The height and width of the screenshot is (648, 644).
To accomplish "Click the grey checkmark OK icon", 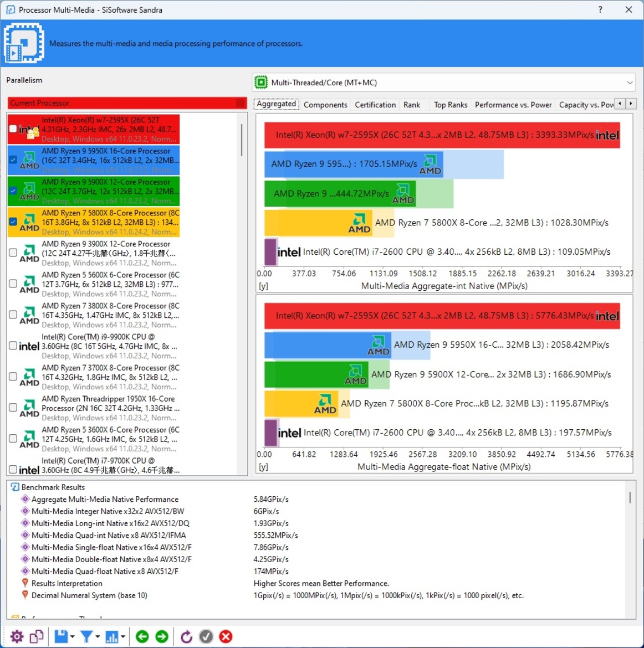I will point(206,636).
